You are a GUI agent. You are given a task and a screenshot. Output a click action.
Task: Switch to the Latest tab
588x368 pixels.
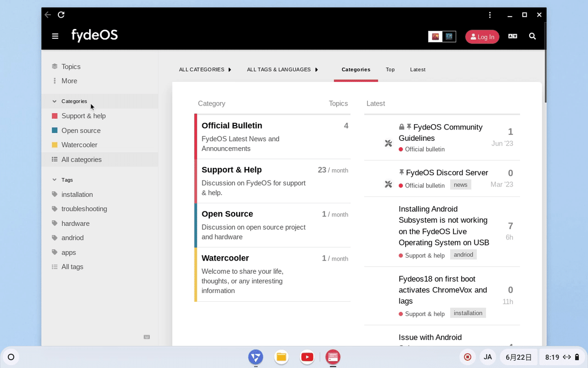pos(417,69)
